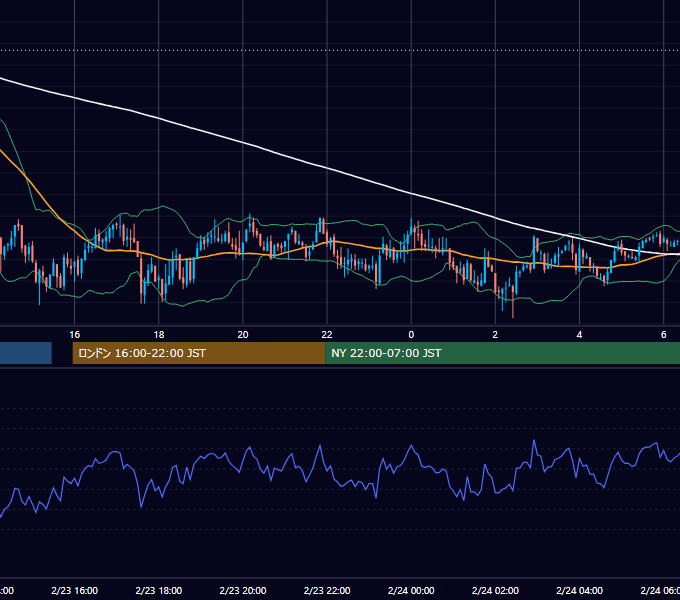The image size is (680, 600).
Task: Click the 2/24 02:00 date label
Action: click(495, 590)
